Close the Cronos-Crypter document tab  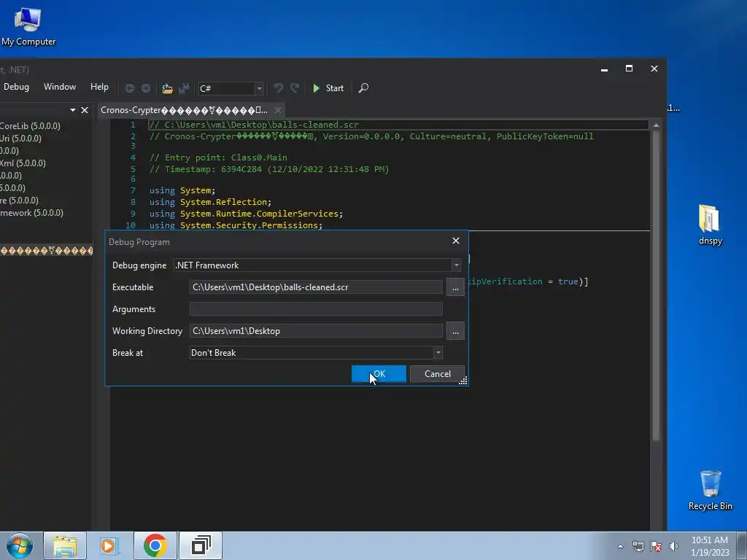pos(278,110)
